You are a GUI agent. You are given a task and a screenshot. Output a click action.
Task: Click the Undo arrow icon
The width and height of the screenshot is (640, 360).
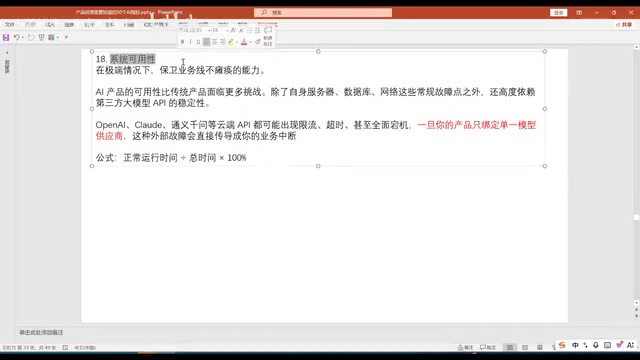pyautogui.click(x=16, y=38)
